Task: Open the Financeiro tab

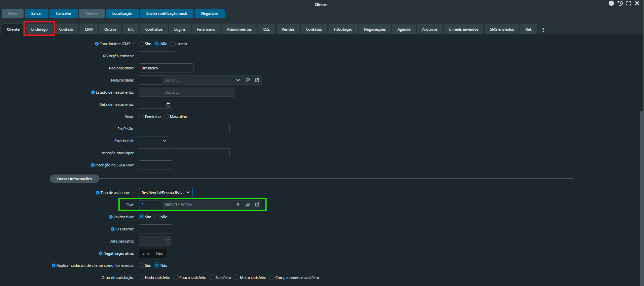Action: [x=206, y=29]
